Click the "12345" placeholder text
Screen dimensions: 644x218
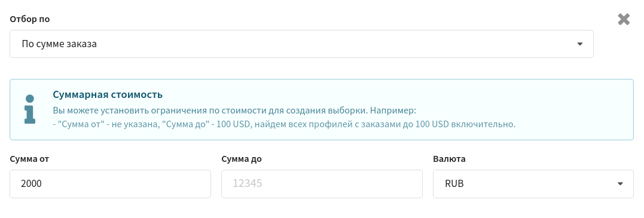247,183
